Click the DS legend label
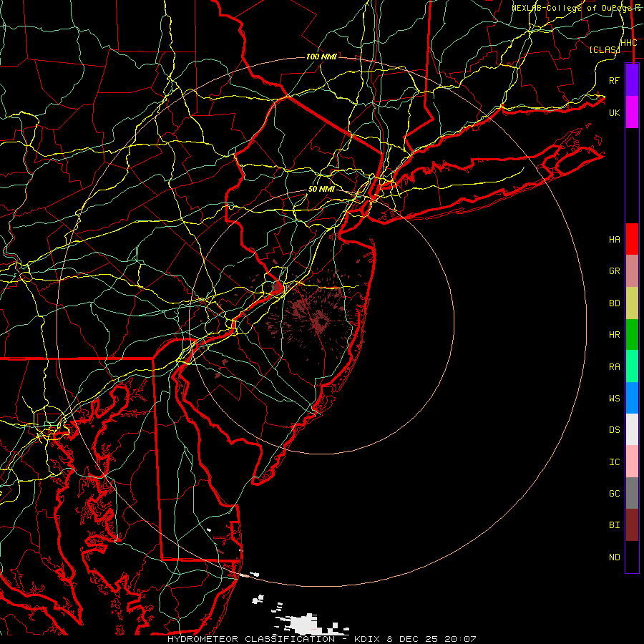644x644 pixels. tap(614, 430)
